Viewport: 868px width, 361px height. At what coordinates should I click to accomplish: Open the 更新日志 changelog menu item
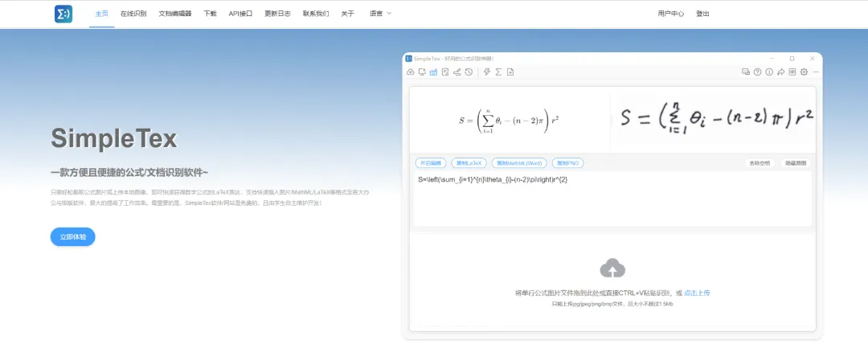pyautogui.click(x=277, y=14)
